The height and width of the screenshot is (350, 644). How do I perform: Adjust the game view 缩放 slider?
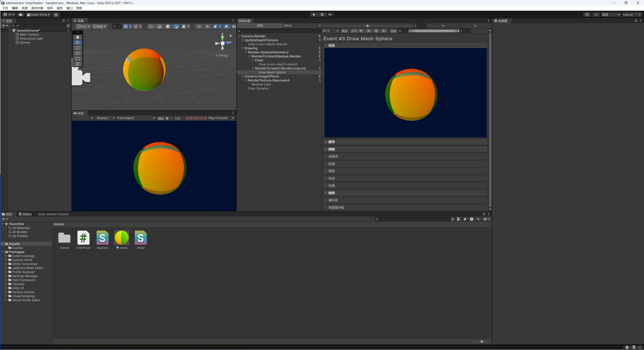(x=167, y=118)
